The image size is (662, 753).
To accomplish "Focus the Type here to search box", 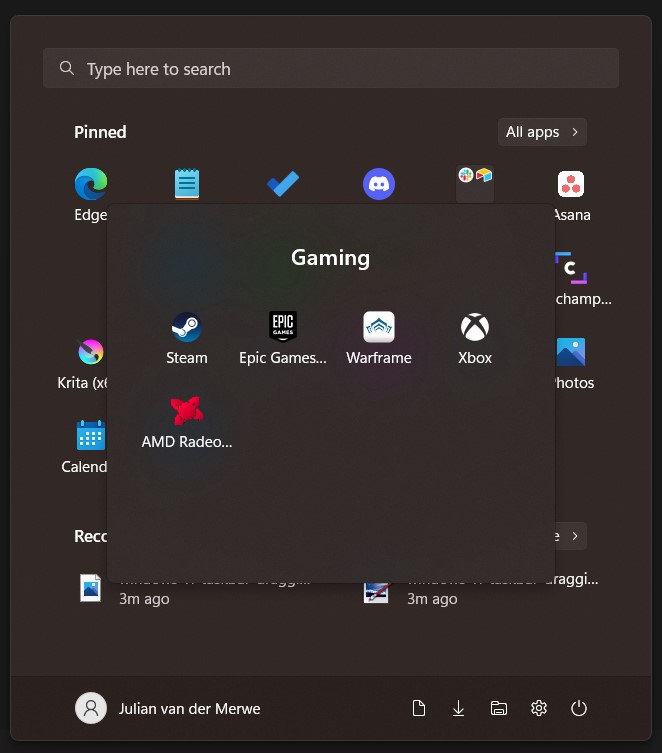I will tap(331, 69).
